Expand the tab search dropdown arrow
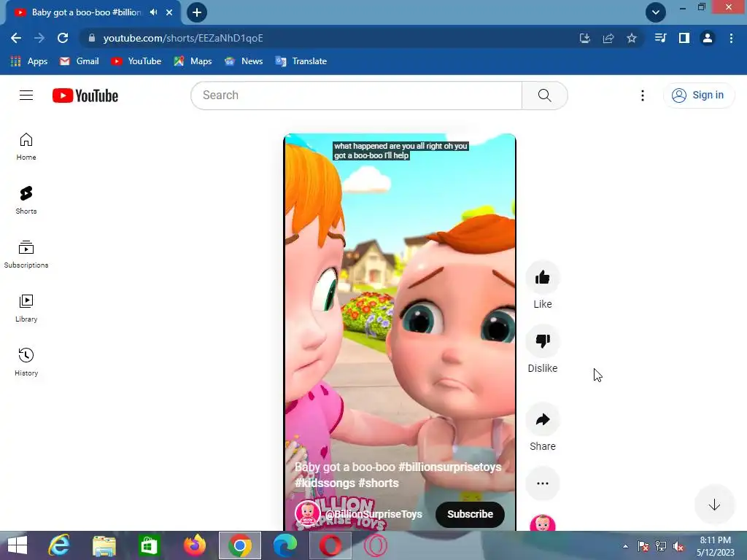The image size is (747, 560). tap(656, 12)
